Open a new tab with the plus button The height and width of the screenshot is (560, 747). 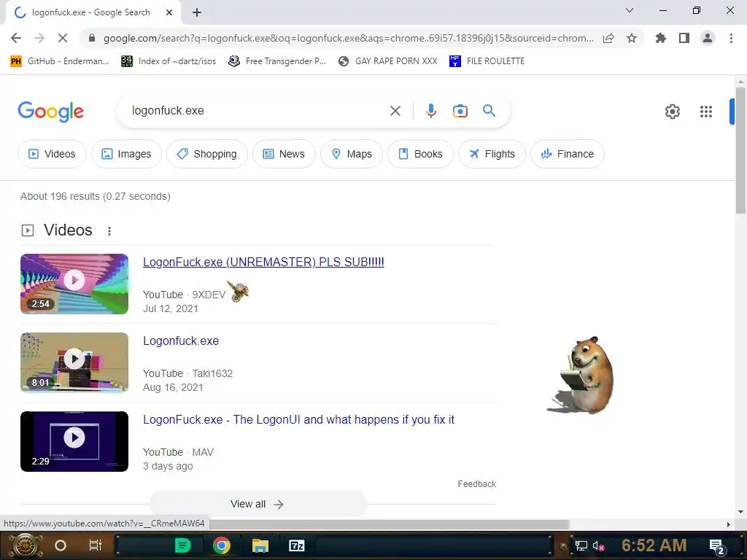(197, 13)
